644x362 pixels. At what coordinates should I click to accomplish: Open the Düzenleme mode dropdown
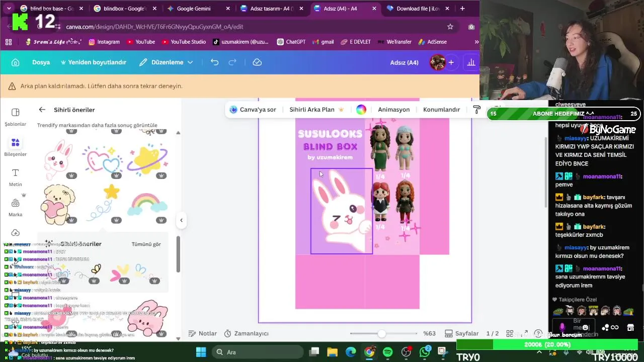[166, 62]
